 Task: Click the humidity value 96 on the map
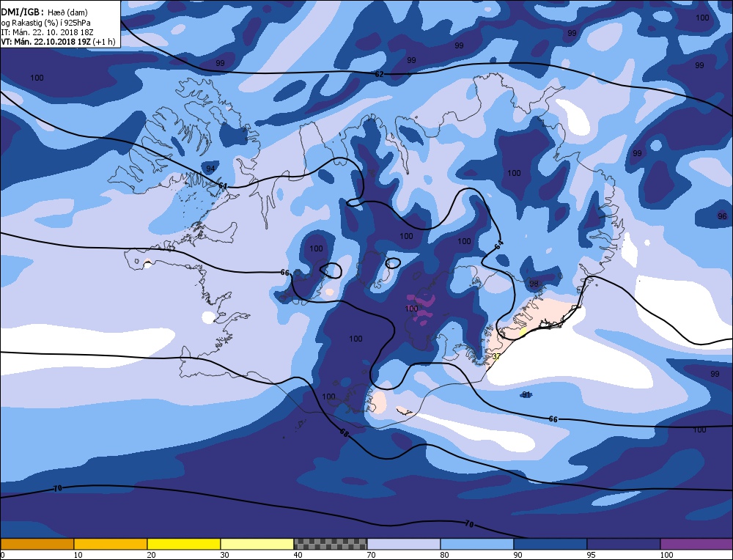pos(723,216)
